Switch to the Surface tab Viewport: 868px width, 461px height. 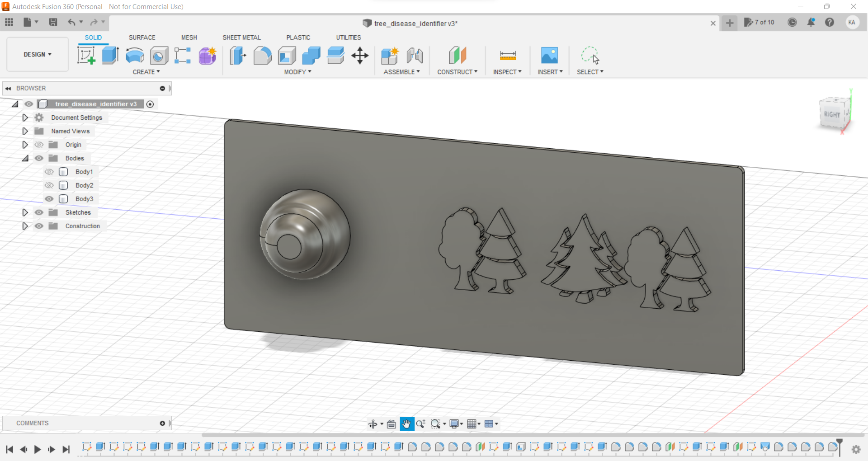pyautogui.click(x=142, y=38)
